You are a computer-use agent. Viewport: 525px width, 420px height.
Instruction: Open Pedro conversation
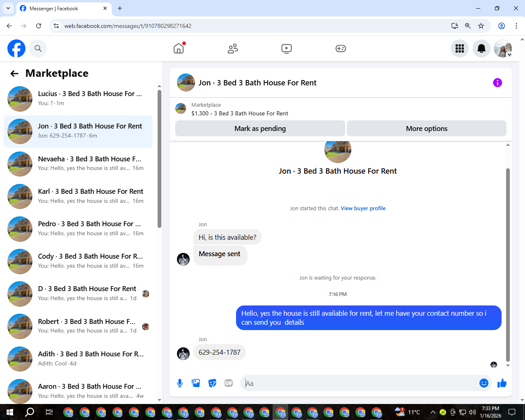point(78,229)
